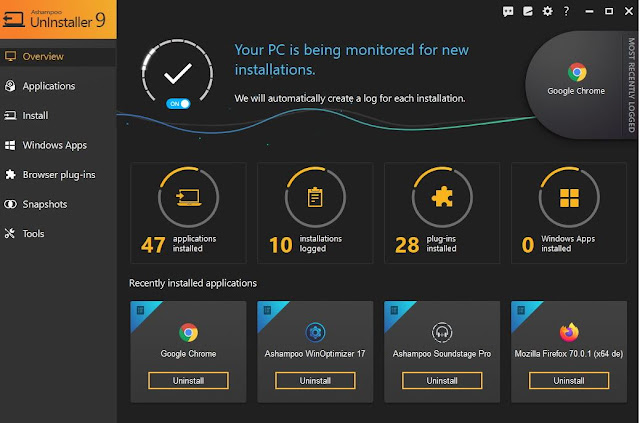Image resolution: width=640 pixels, height=423 pixels.
Task: Click the monitoring checkmark gauge
Action: coord(178,73)
